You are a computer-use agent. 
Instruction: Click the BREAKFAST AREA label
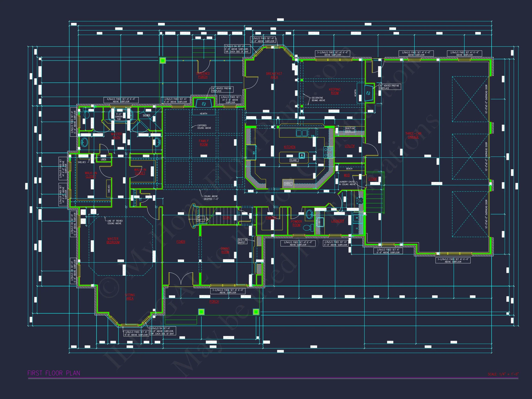pyautogui.click(x=274, y=75)
